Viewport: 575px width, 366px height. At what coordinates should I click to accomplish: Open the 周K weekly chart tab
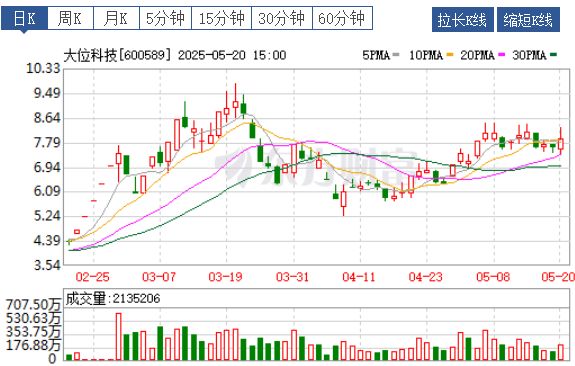click(x=70, y=18)
